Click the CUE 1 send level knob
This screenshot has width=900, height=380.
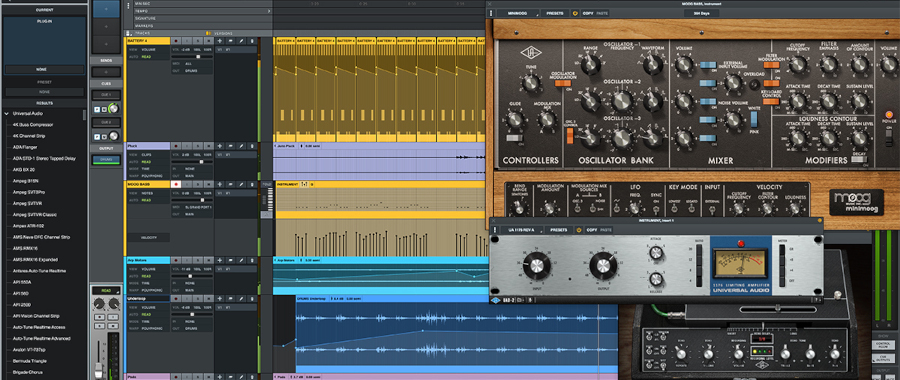114,108
